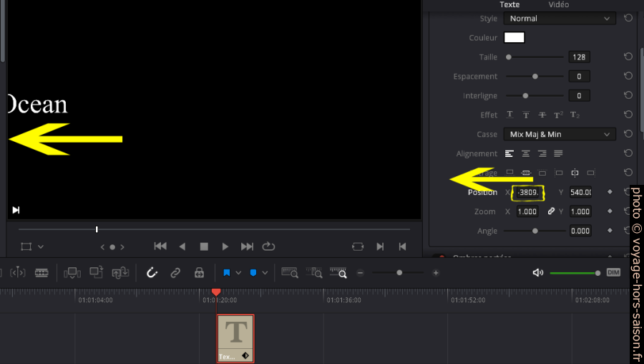Switch to the Vidéo tab

pyautogui.click(x=559, y=4)
